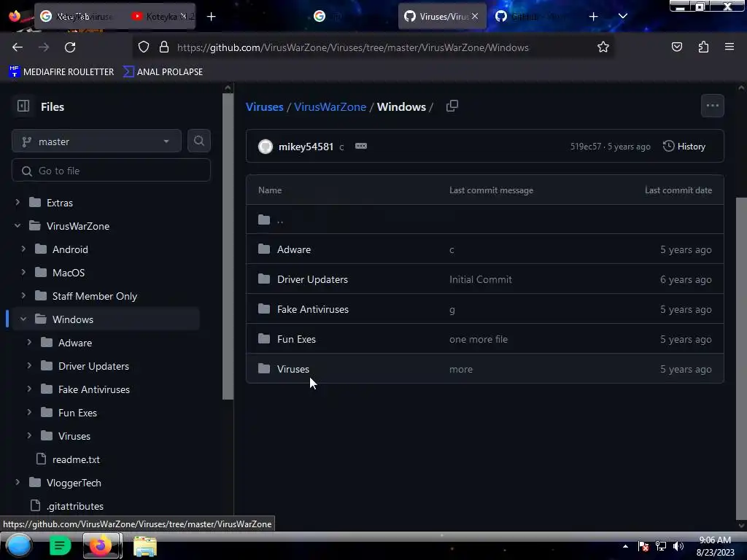Click mikey54581's avatar image

[x=266, y=146]
